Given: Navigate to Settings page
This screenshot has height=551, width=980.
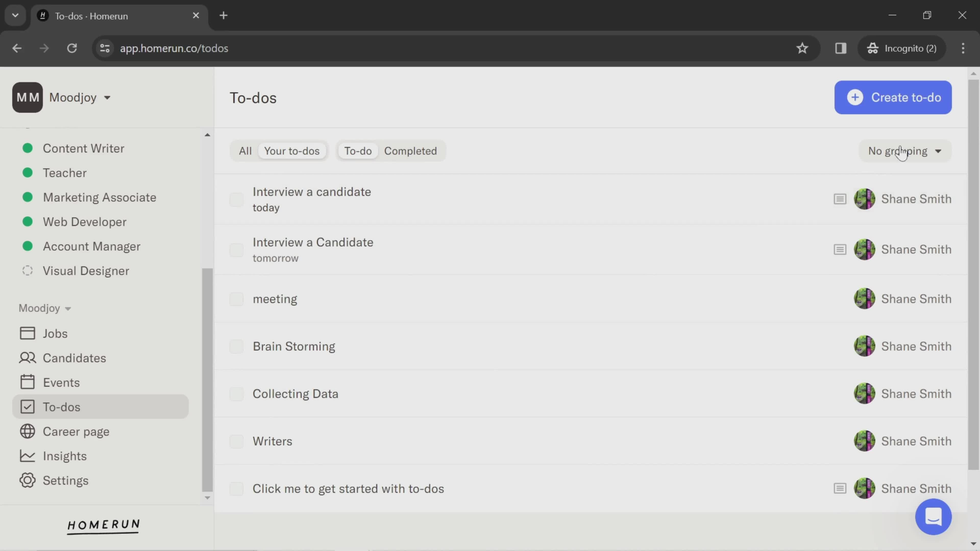Looking at the screenshot, I should tap(65, 480).
